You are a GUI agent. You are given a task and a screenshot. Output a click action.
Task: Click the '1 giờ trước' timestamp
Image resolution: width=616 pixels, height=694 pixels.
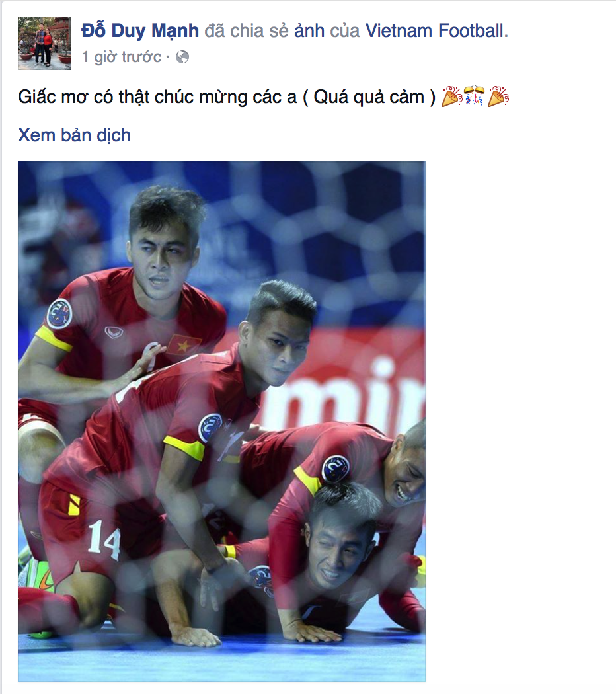coord(122,57)
